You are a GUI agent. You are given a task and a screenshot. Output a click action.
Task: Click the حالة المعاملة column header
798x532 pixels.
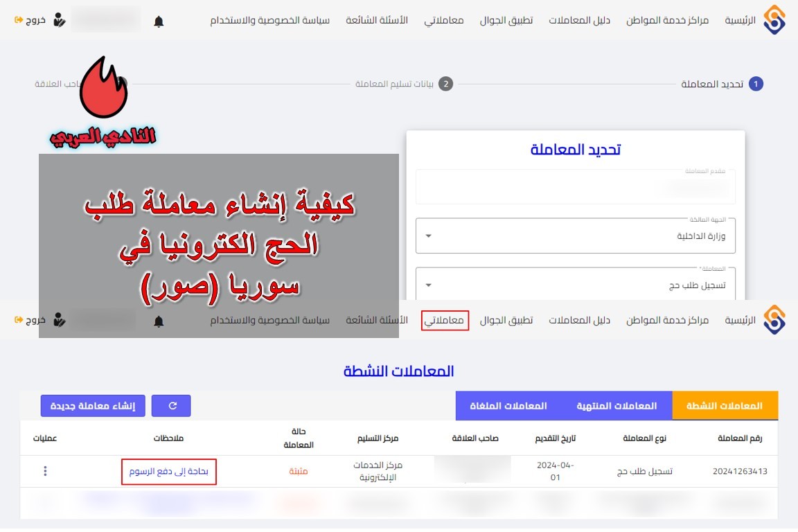(x=299, y=438)
